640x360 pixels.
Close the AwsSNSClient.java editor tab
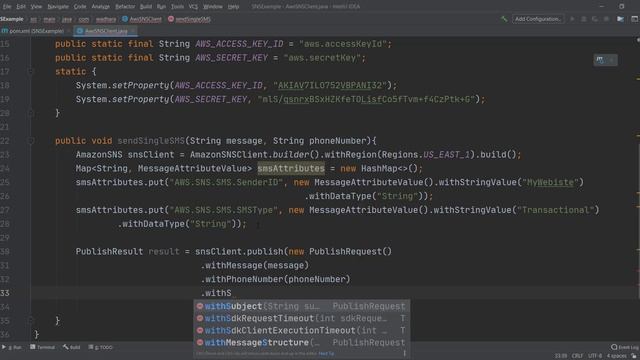tap(133, 31)
